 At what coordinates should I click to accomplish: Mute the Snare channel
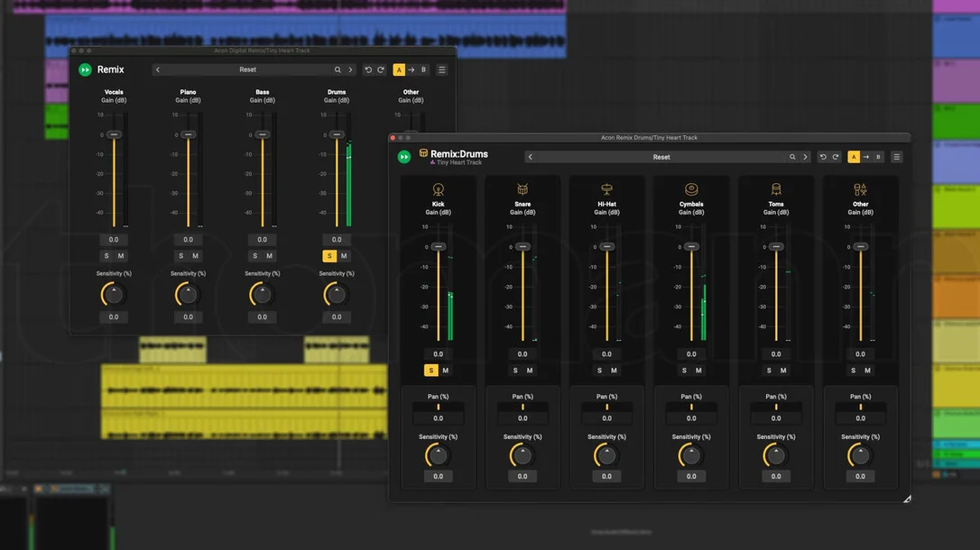click(x=530, y=371)
